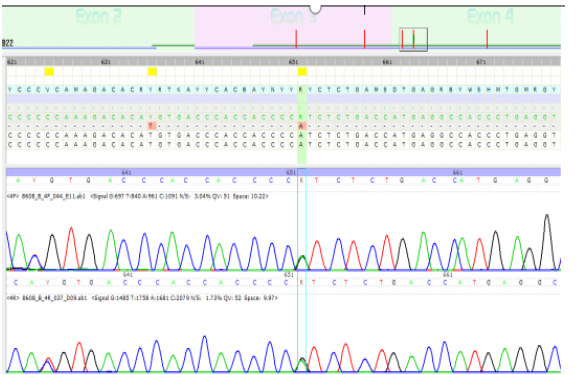
Task: Click the yellow flag above the green highlighted column
Action: tap(302, 72)
